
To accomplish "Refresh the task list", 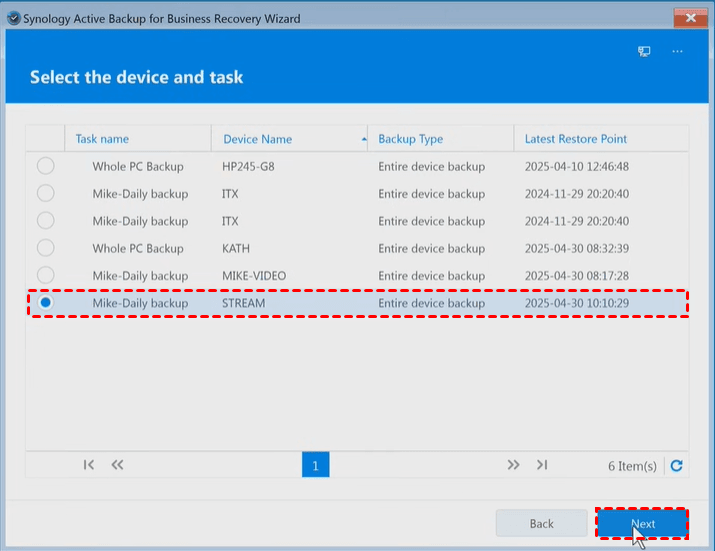I will tap(677, 465).
